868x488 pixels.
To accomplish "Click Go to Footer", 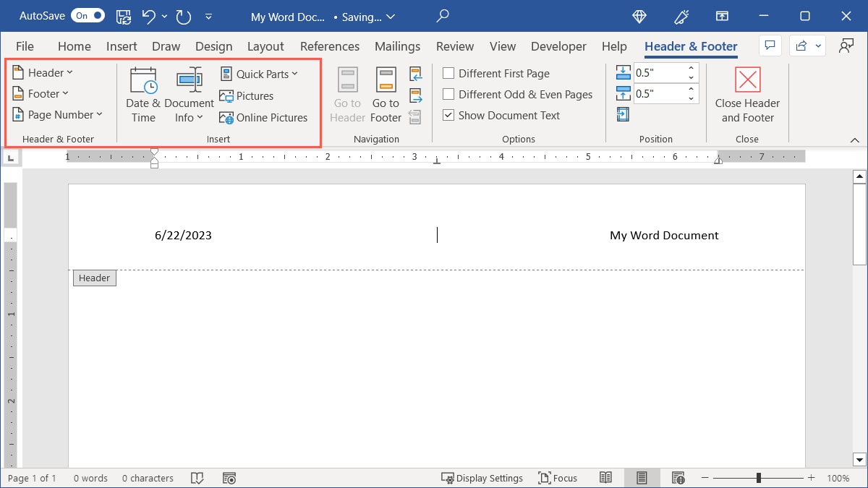I will [385, 95].
